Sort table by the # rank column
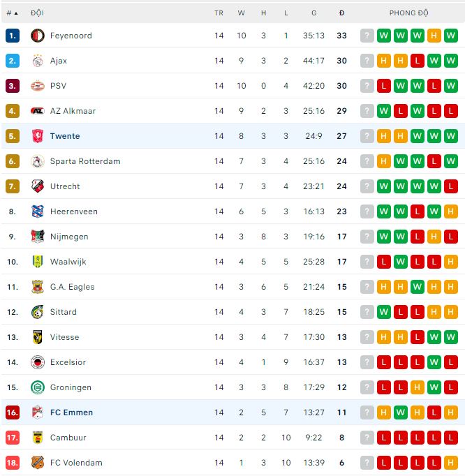 point(12,13)
